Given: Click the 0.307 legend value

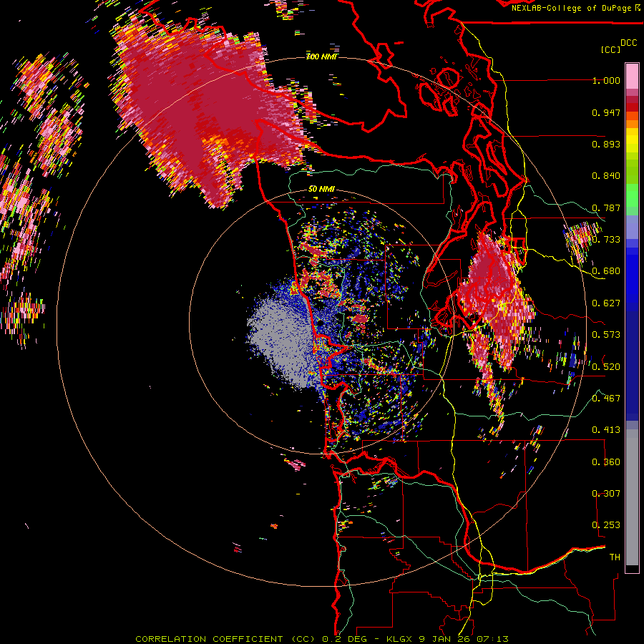Looking at the screenshot, I should click(x=606, y=494).
